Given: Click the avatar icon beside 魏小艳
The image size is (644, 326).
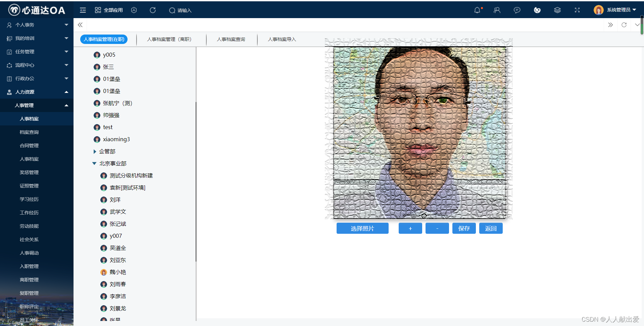Looking at the screenshot, I should pos(104,272).
